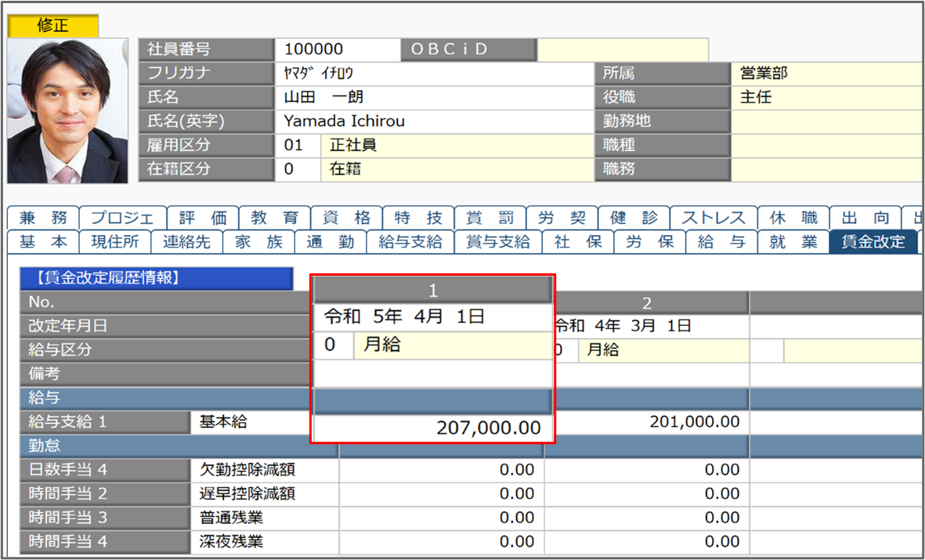
Task: Click the 【賃金改定履歴情報】 section header
Action: point(157,278)
